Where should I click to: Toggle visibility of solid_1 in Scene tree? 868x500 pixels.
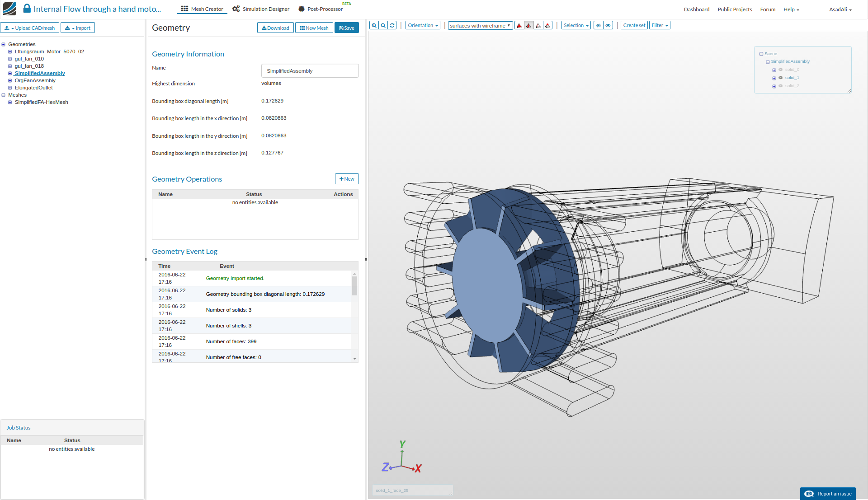(x=780, y=78)
